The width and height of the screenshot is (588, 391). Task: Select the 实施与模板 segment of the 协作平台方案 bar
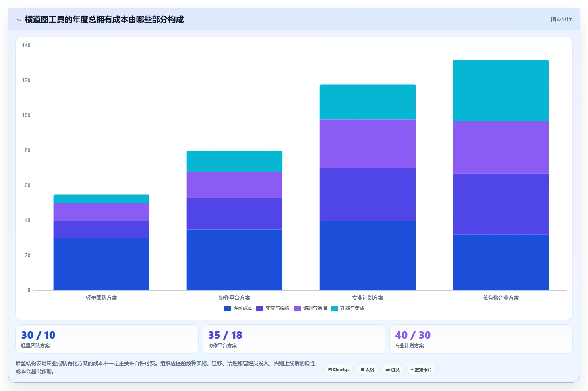[234, 214]
